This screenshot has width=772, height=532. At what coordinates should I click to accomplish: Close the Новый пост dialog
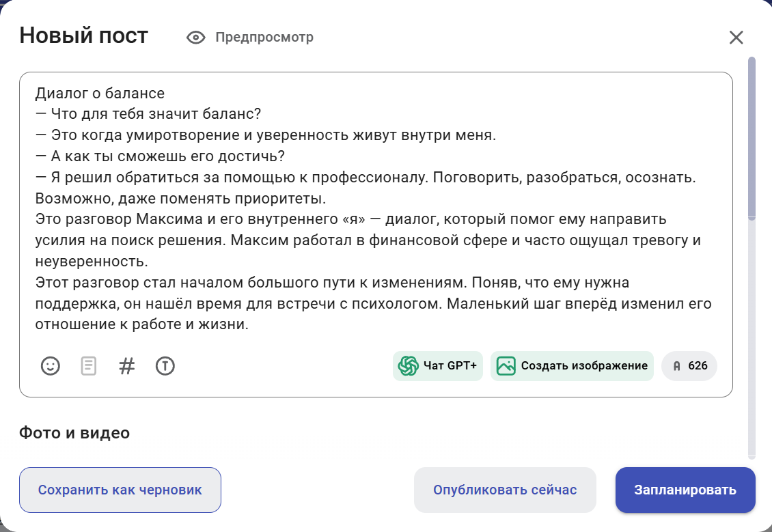pyautogui.click(x=736, y=38)
